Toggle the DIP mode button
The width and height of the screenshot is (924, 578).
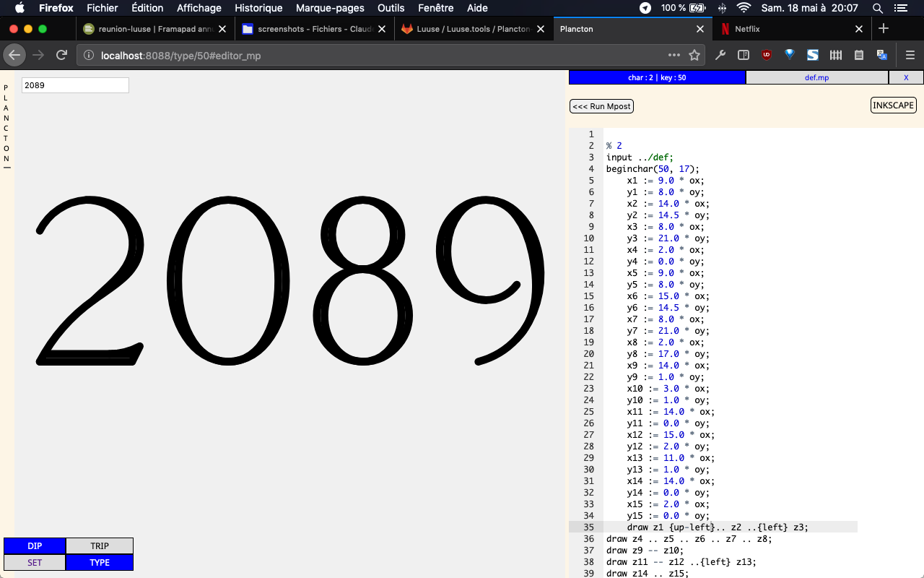35,546
